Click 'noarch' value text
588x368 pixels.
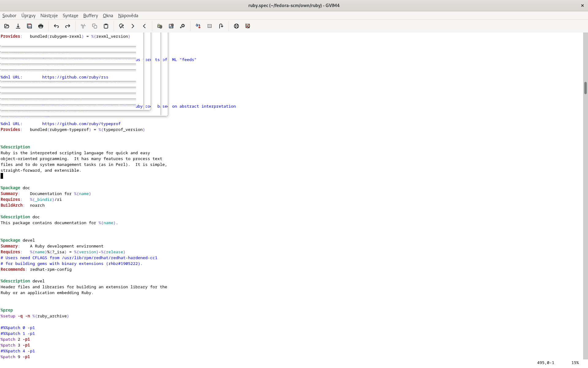pyautogui.click(x=37, y=205)
